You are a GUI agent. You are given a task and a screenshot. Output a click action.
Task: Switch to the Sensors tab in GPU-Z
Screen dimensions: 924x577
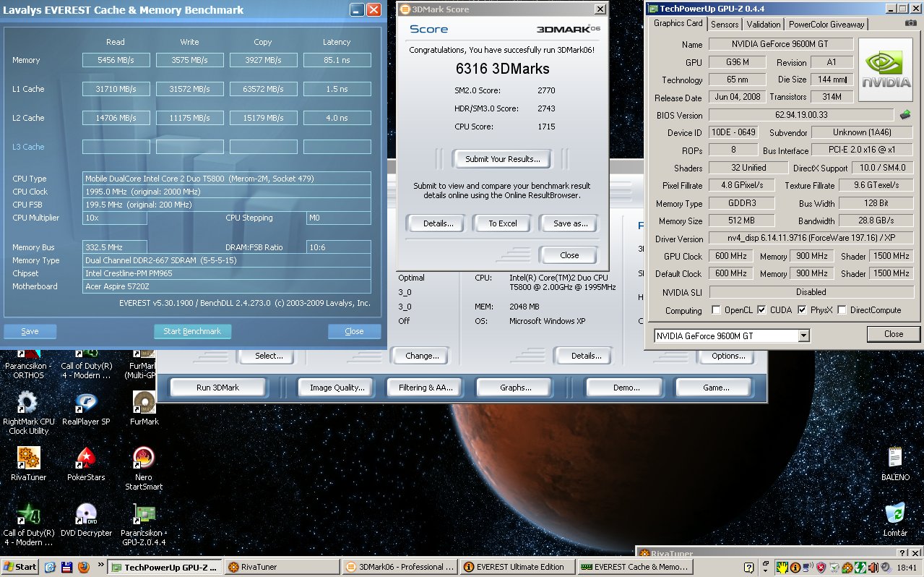(725, 24)
